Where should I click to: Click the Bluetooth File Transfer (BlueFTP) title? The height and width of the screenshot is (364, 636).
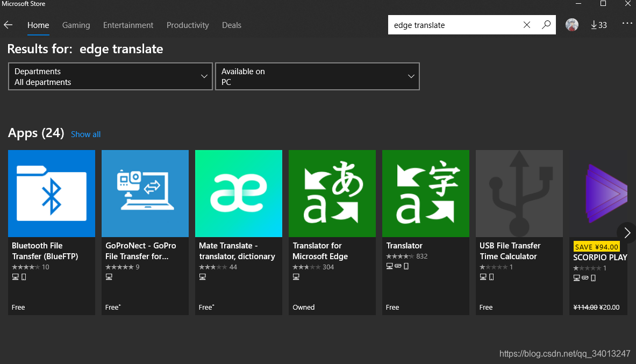coord(45,251)
